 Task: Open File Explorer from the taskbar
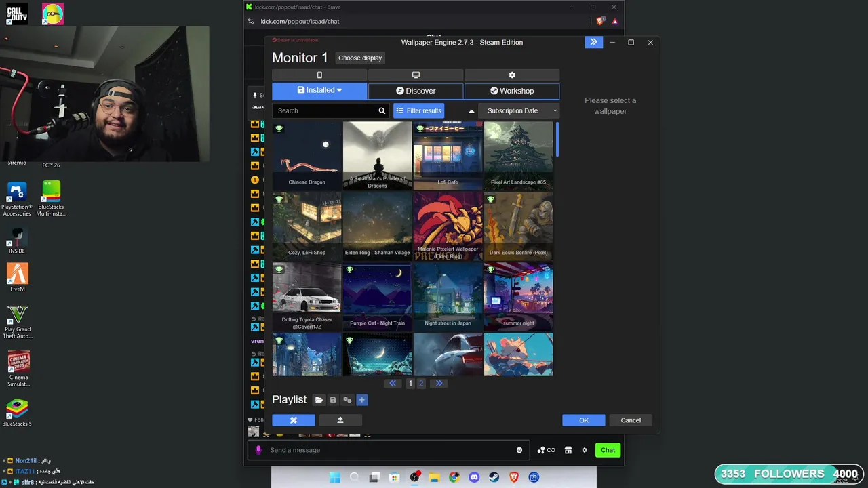(434, 477)
